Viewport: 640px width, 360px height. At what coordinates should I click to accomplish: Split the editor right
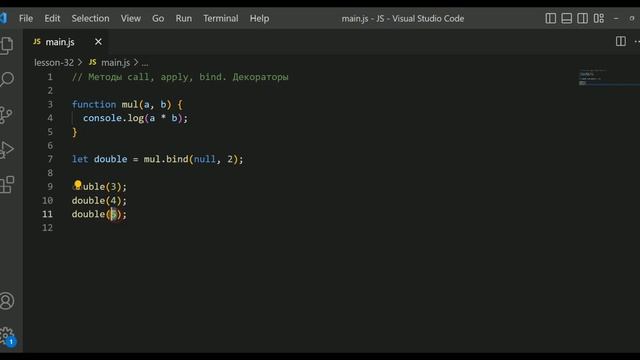tap(621, 41)
